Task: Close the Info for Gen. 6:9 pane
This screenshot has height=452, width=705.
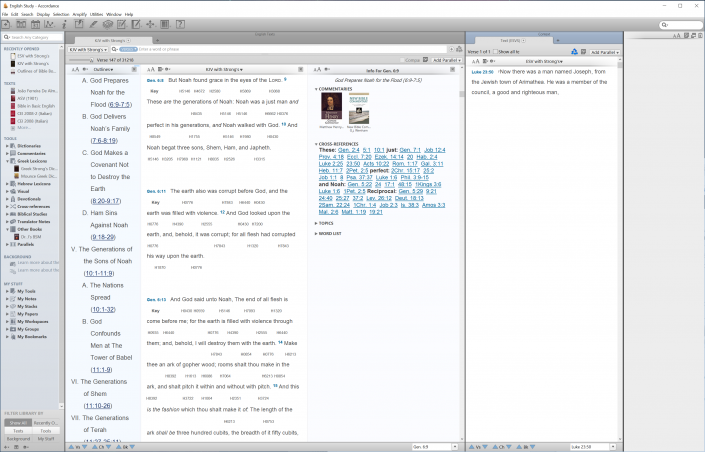Action: coord(452,69)
